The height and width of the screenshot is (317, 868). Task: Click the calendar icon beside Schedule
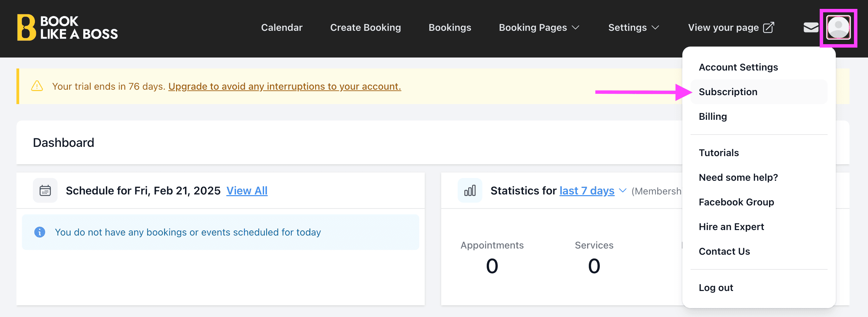coord(45,190)
